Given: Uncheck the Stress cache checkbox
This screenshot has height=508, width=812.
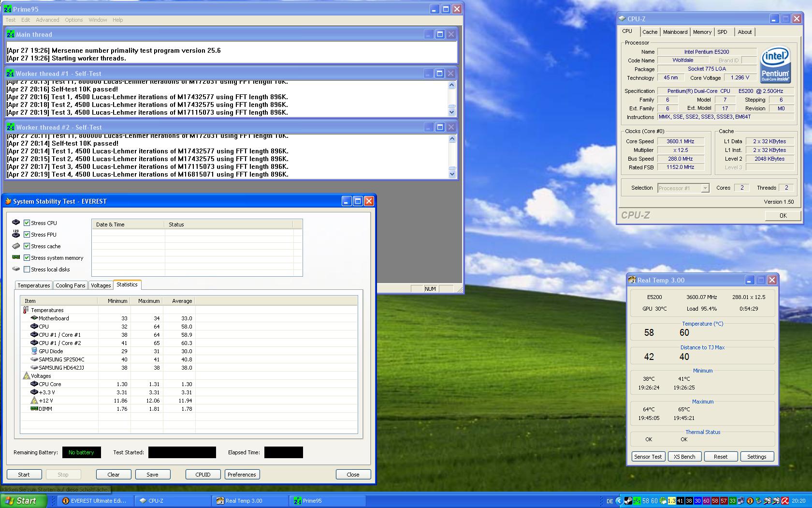Looking at the screenshot, I should click(x=27, y=246).
